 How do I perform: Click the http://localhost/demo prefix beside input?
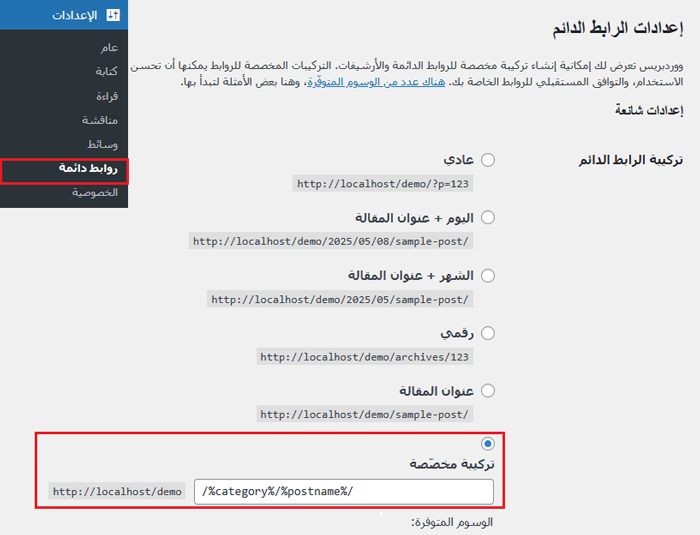click(x=117, y=491)
